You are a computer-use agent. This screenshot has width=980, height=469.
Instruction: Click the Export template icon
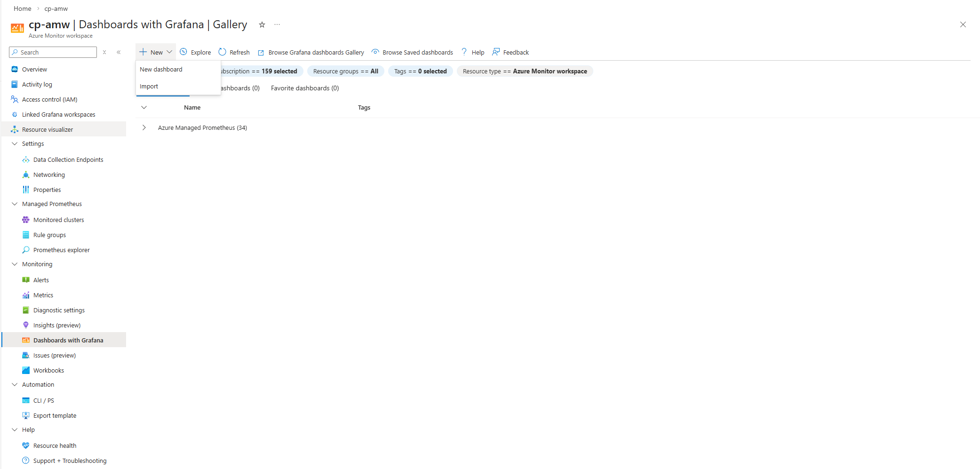[x=26, y=415]
